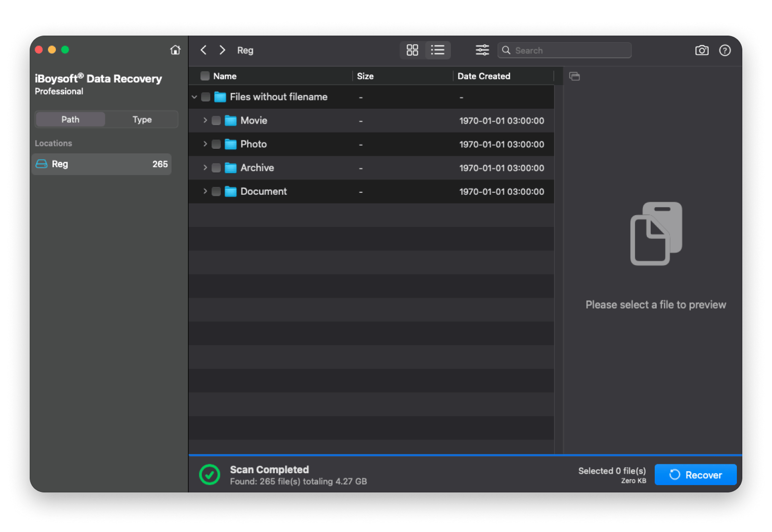This screenshot has height=532, width=772.
Task: Open the help icon
Action: [724, 50]
